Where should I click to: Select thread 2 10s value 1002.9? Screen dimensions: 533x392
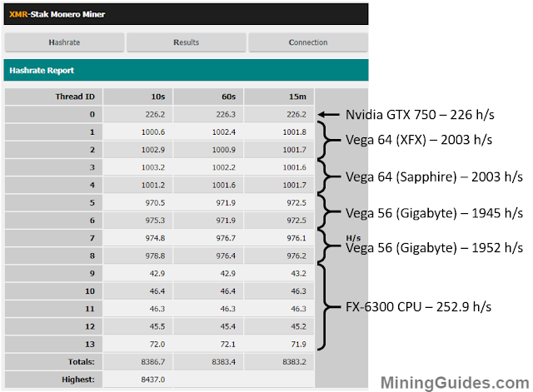[153, 150]
